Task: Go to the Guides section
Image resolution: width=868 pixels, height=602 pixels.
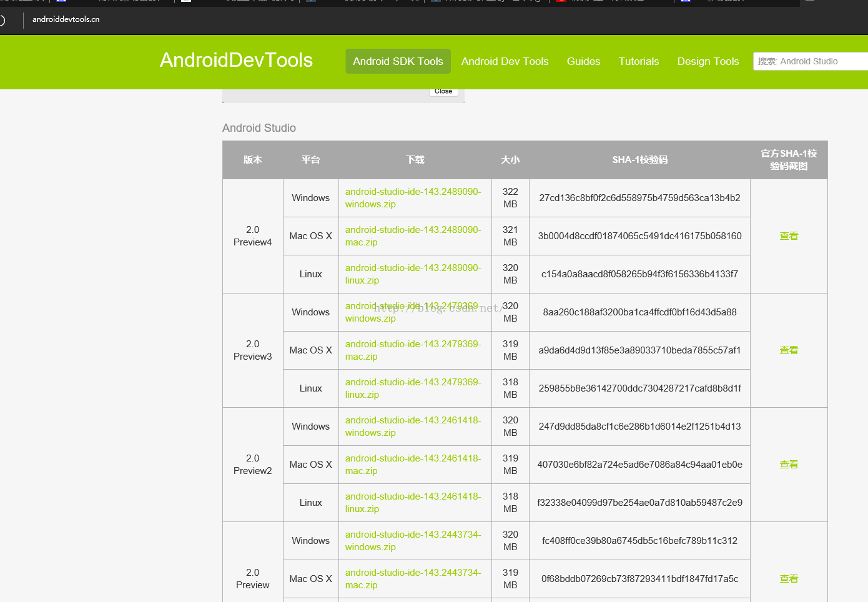Action: tap(583, 61)
